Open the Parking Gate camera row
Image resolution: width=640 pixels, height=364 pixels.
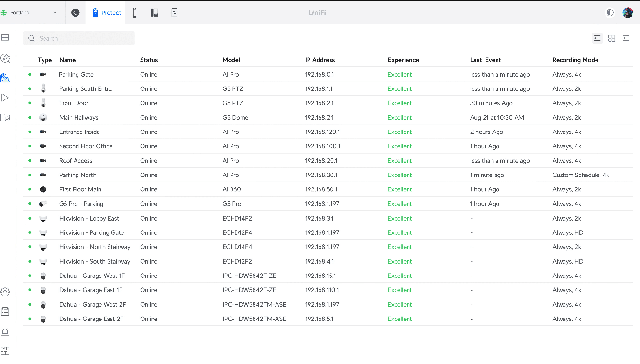click(x=77, y=75)
